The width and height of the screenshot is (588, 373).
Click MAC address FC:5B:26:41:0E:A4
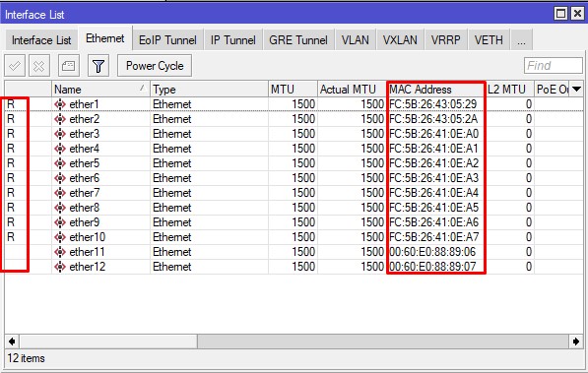point(434,193)
